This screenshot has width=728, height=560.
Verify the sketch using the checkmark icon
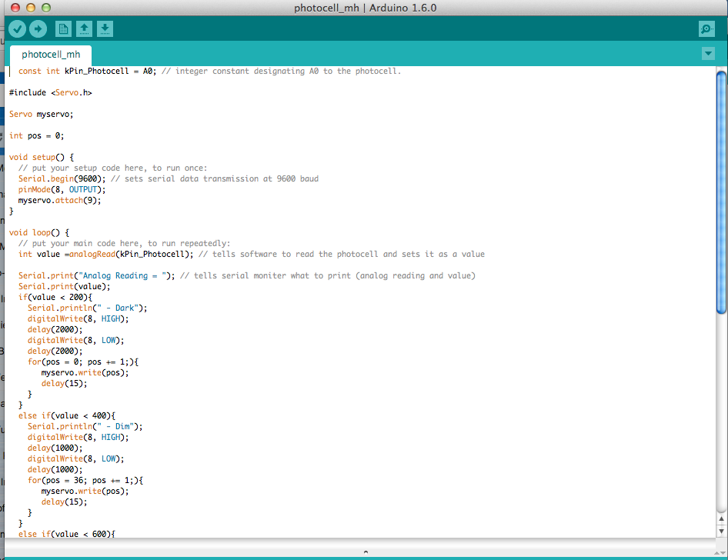pos(17,28)
